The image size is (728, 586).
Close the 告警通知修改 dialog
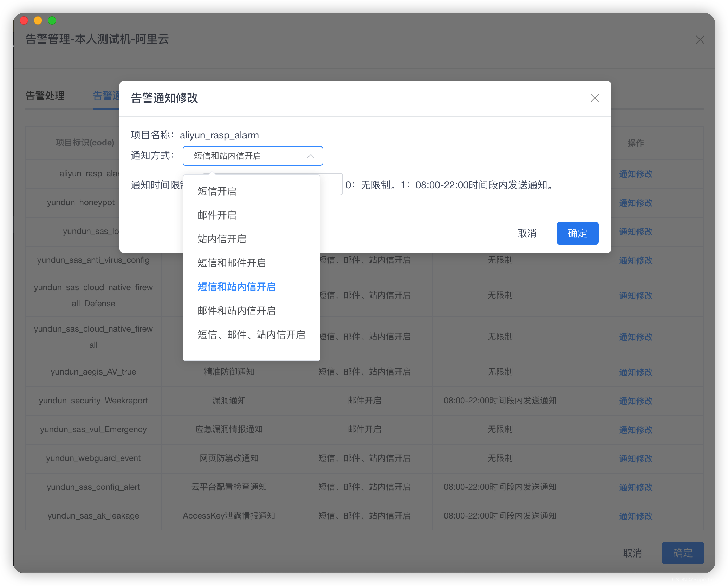pyautogui.click(x=594, y=98)
